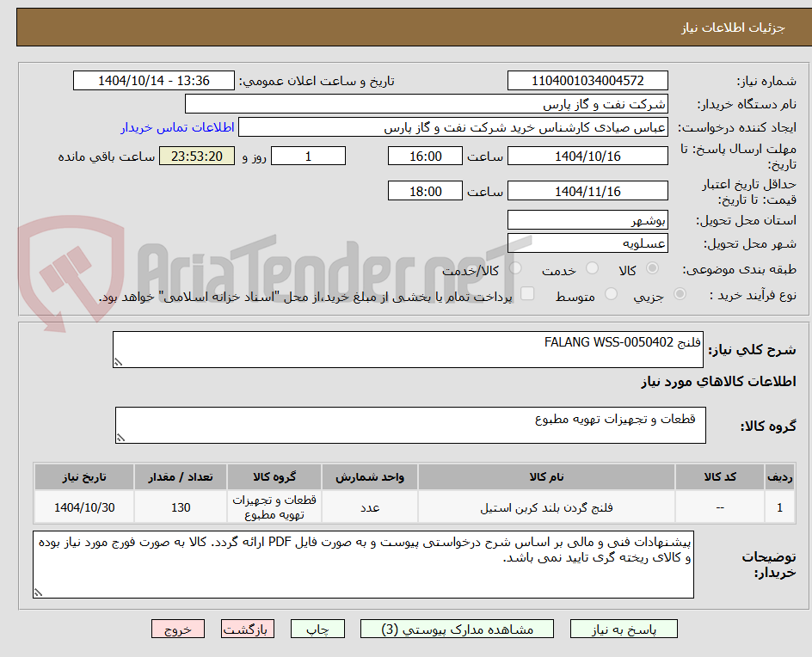Click the کد کالا column header
Viewport: 812px width, 657px height.
pyautogui.click(x=720, y=476)
